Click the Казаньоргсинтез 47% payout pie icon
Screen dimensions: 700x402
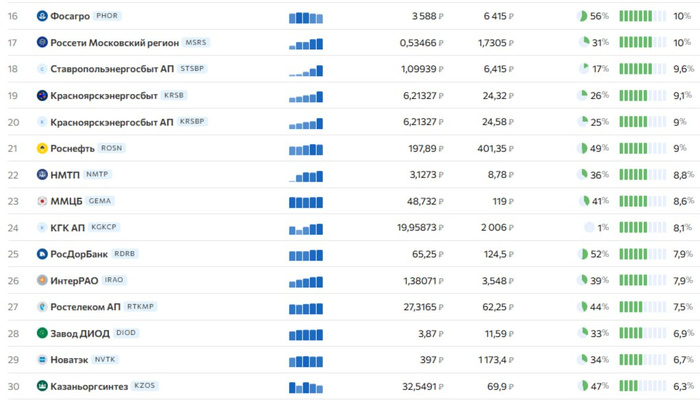coord(583,386)
